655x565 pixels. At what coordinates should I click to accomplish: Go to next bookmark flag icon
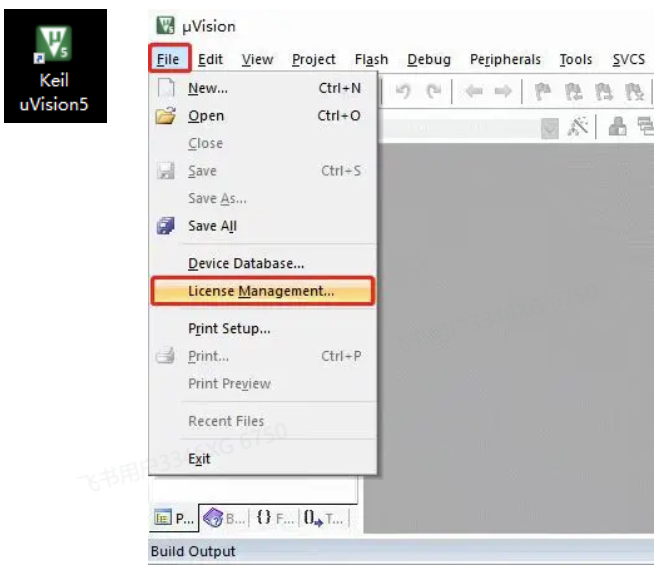tap(604, 91)
